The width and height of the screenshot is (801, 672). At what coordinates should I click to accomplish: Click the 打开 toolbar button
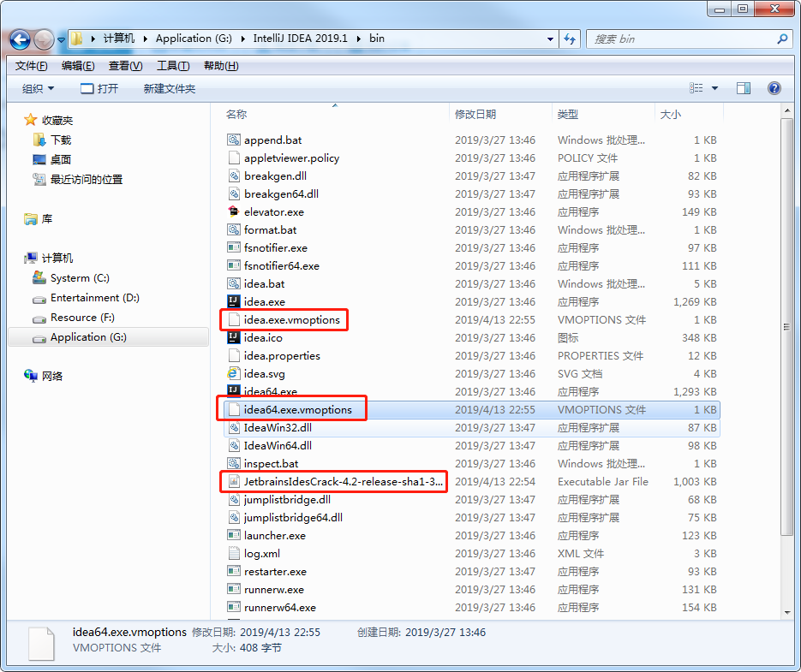pyautogui.click(x=99, y=88)
